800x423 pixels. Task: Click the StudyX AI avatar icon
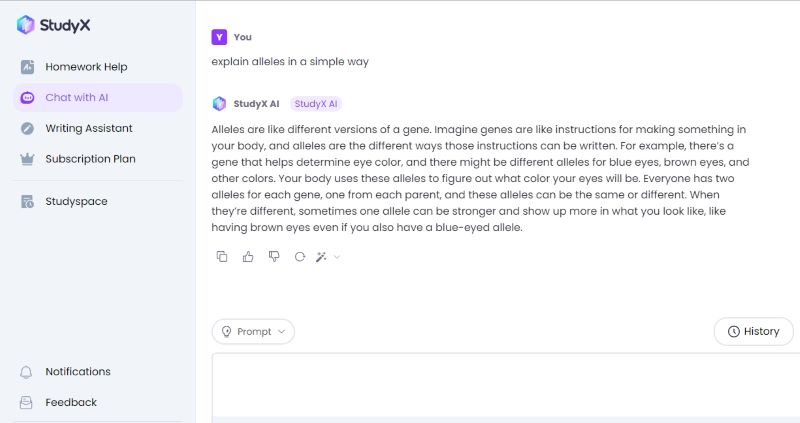point(219,103)
